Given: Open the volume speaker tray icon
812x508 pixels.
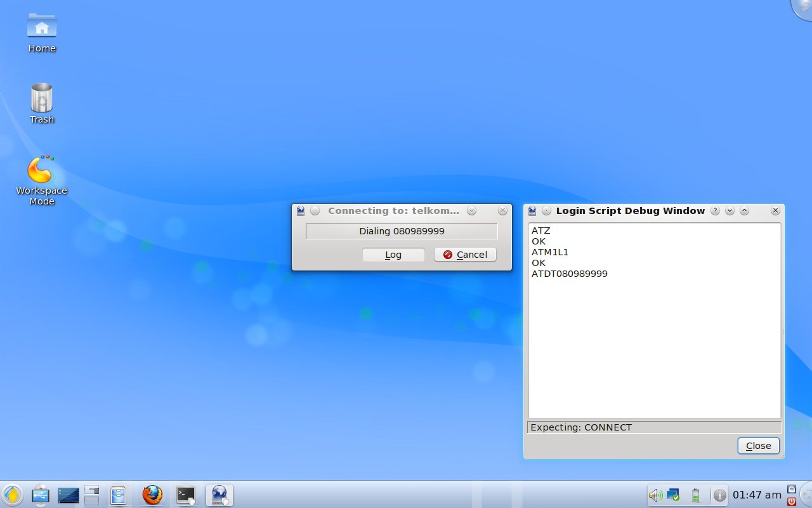Looking at the screenshot, I should (x=655, y=495).
